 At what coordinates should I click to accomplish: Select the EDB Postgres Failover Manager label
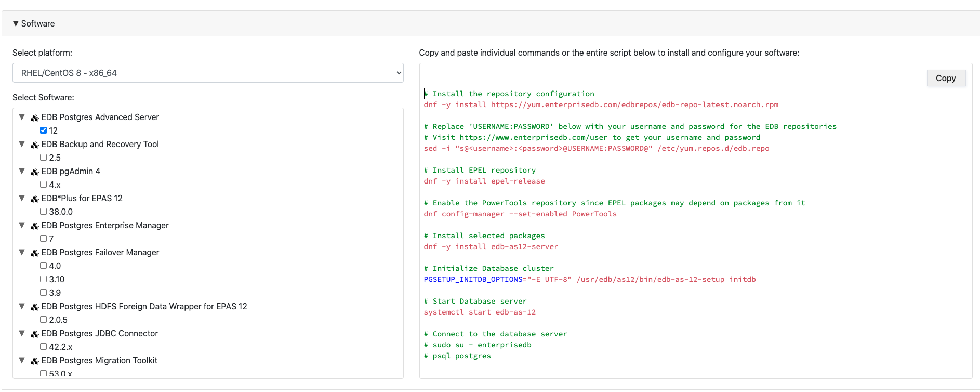pos(100,253)
